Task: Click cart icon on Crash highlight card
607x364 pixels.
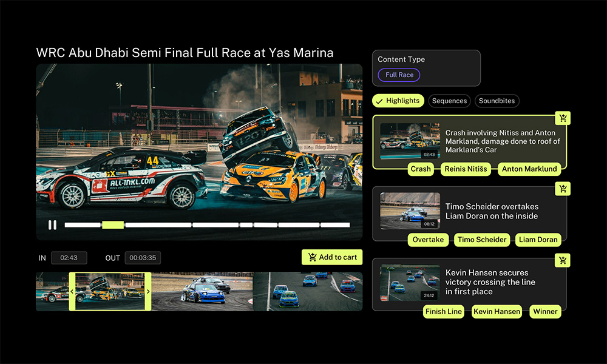Action: click(x=563, y=118)
